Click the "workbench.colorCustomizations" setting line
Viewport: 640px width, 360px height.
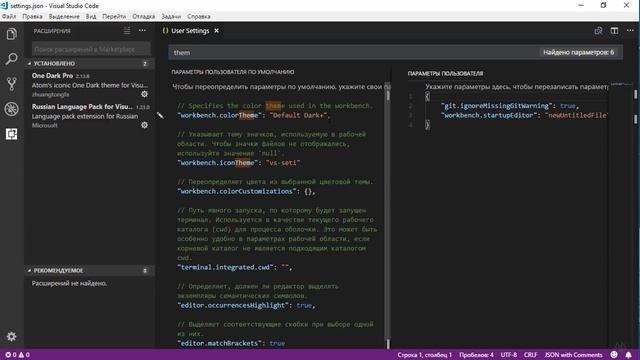point(246,191)
